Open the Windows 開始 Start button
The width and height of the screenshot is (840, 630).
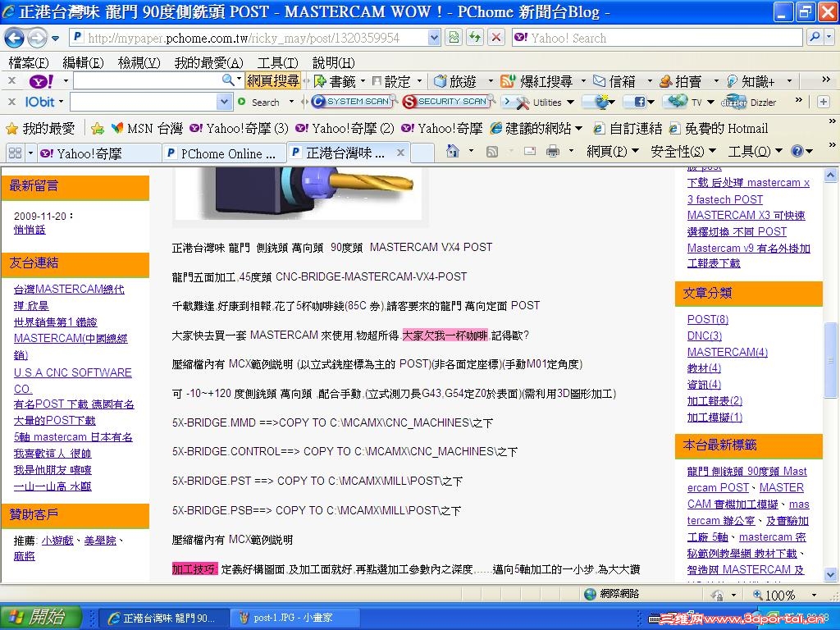pyautogui.click(x=41, y=617)
